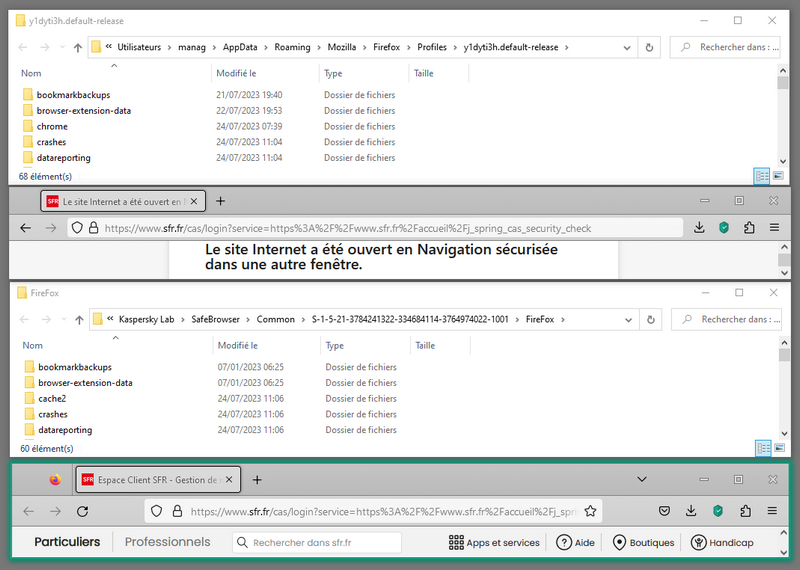Open downloads panel in secured Firefox window
This screenshot has height=570, width=800.
(x=691, y=511)
